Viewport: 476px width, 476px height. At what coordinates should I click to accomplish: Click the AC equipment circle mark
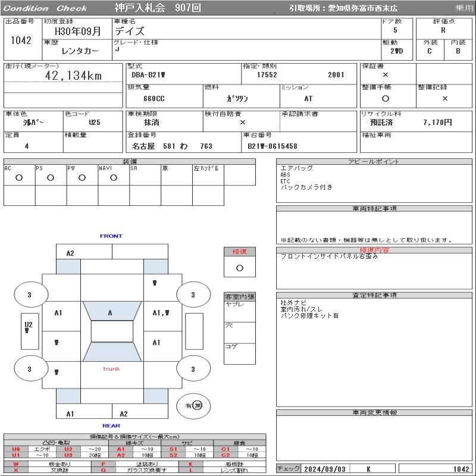click(x=19, y=177)
